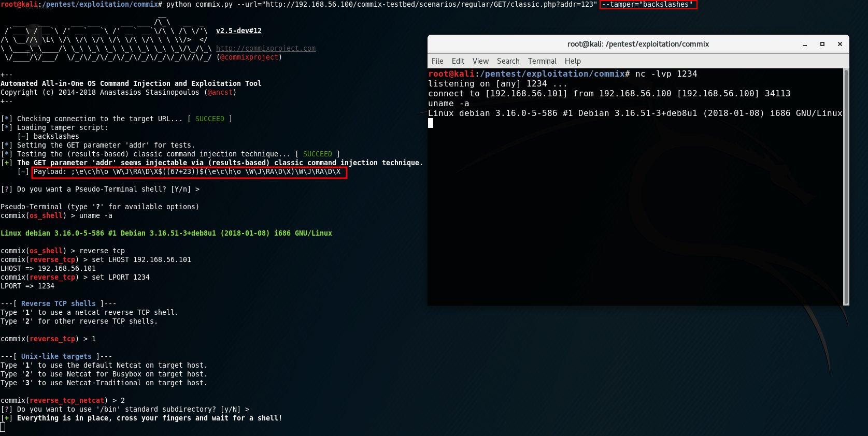Click the cursor block at bottom of commix terminal
Viewport: 868px width, 436px height.
(x=3, y=427)
